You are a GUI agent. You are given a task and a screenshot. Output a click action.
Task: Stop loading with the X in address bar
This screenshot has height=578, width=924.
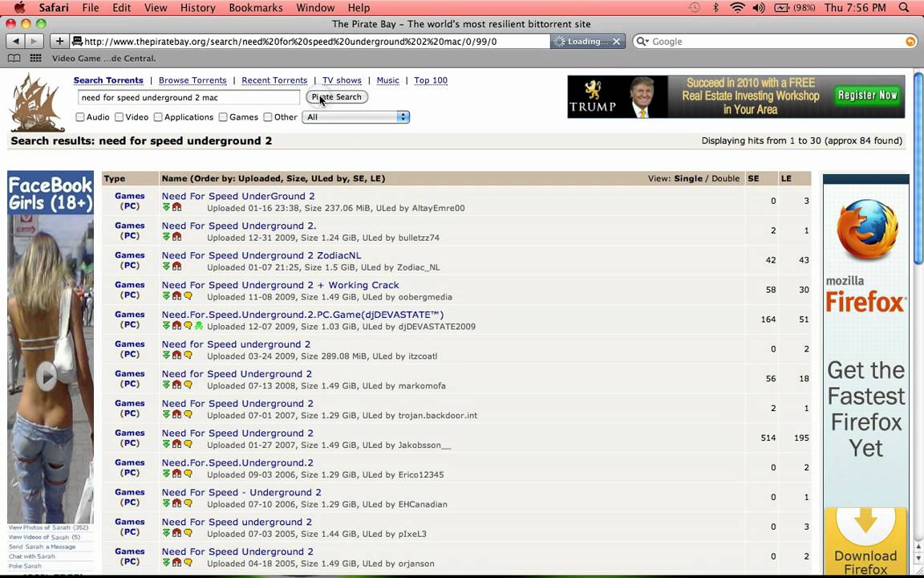coord(616,41)
